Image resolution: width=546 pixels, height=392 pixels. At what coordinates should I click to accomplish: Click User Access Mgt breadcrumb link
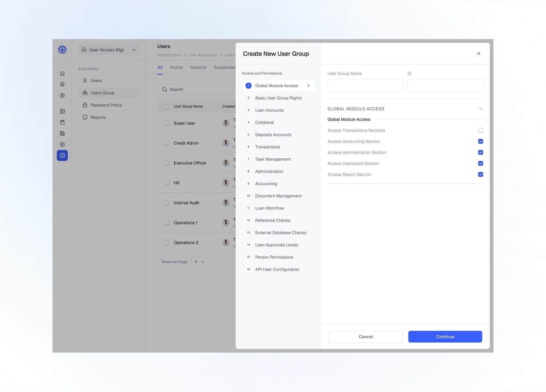click(203, 55)
